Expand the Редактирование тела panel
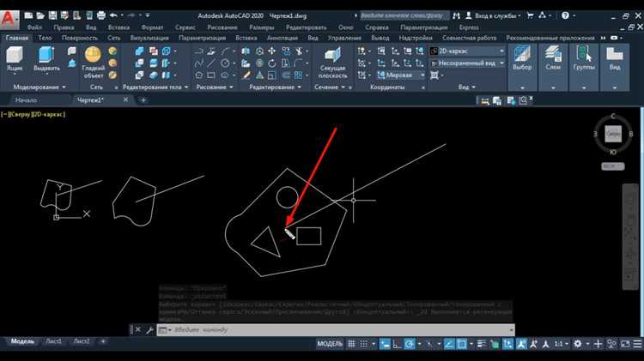The height and width of the screenshot is (361, 644). (155, 87)
